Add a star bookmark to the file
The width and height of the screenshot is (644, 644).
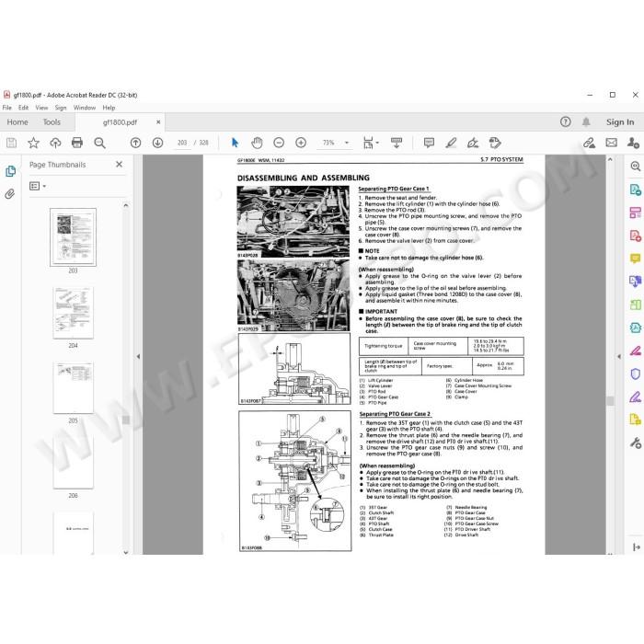point(33,143)
